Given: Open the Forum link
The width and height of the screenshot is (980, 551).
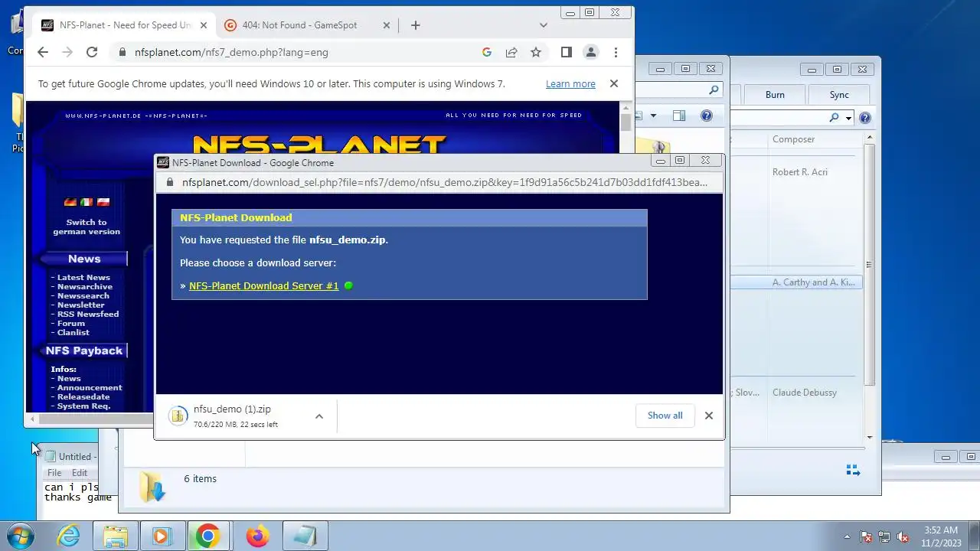Looking at the screenshot, I should point(71,323).
